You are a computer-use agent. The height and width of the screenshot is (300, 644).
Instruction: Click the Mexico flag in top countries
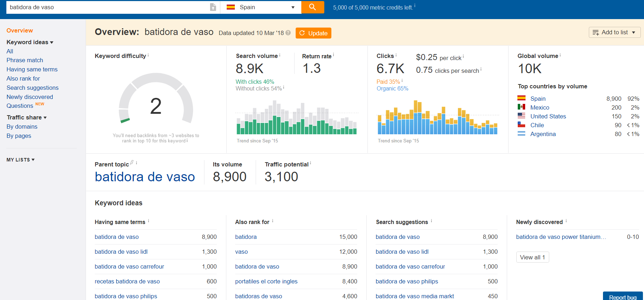click(x=521, y=107)
